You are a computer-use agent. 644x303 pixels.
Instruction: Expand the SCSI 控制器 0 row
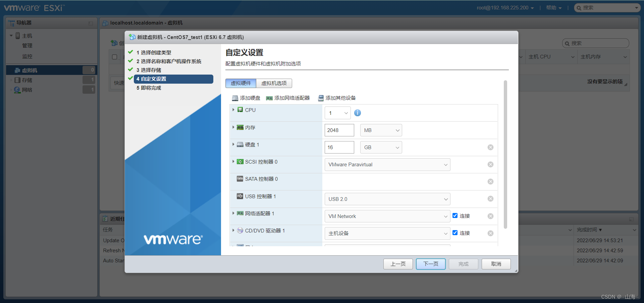(233, 162)
